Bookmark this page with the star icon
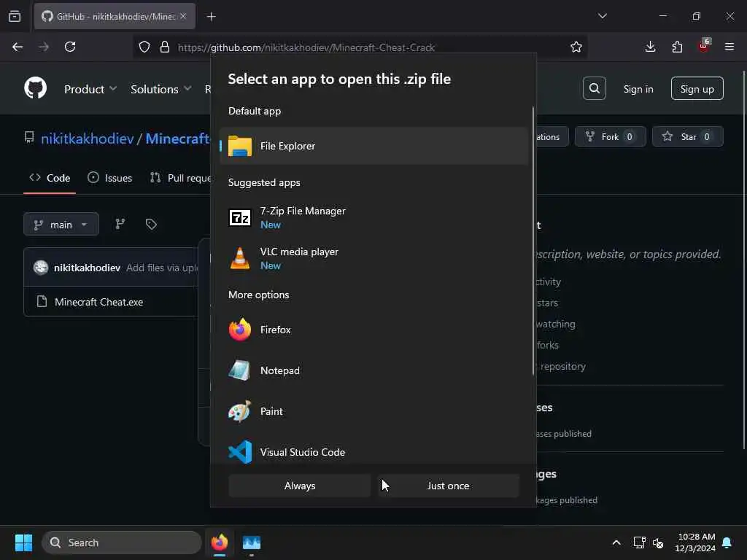The width and height of the screenshot is (747, 560). pyautogui.click(x=576, y=47)
